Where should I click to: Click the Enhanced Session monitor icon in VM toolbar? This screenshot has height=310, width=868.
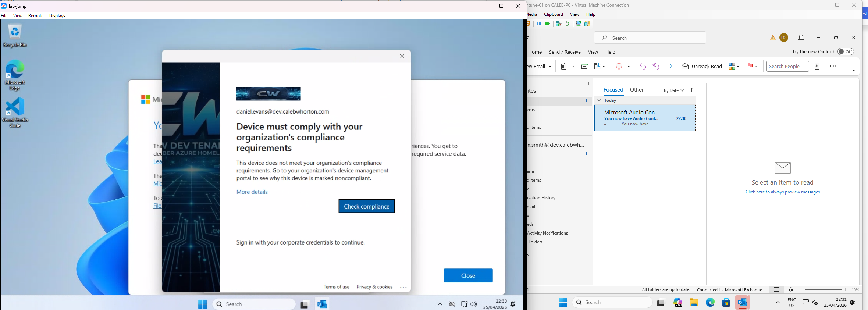[578, 24]
